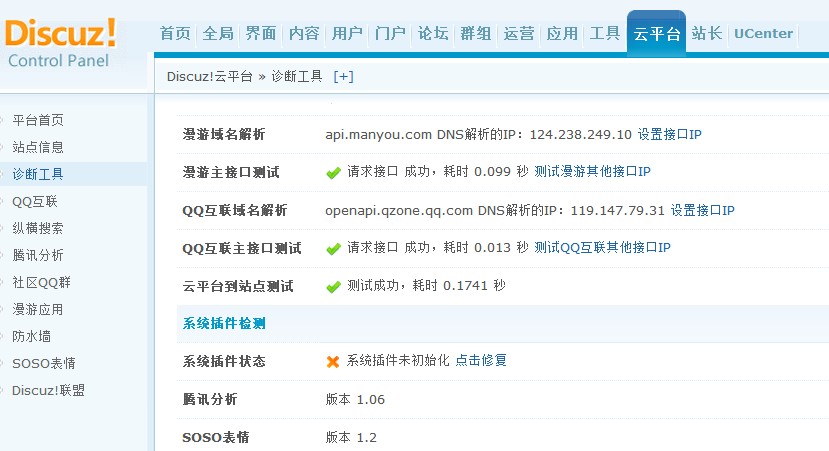The image size is (829, 451).
Task: Open 漫游应用 sidebar item
Action: pyautogui.click(x=38, y=309)
